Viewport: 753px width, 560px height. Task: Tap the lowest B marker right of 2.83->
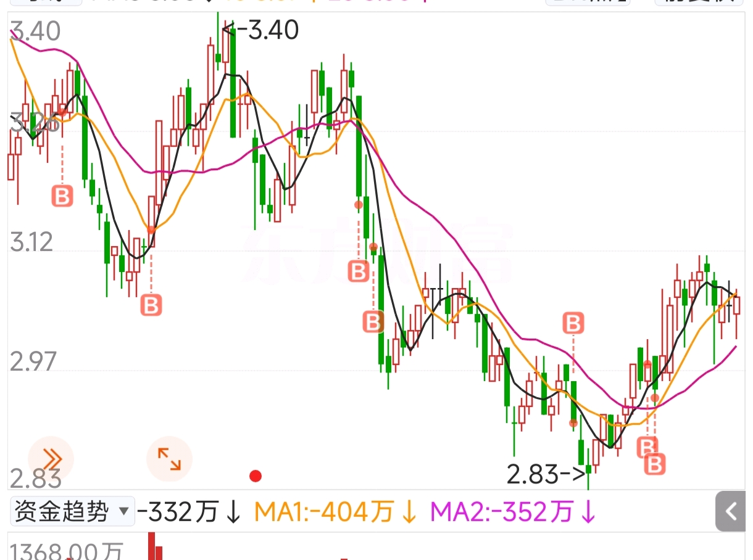click(655, 464)
